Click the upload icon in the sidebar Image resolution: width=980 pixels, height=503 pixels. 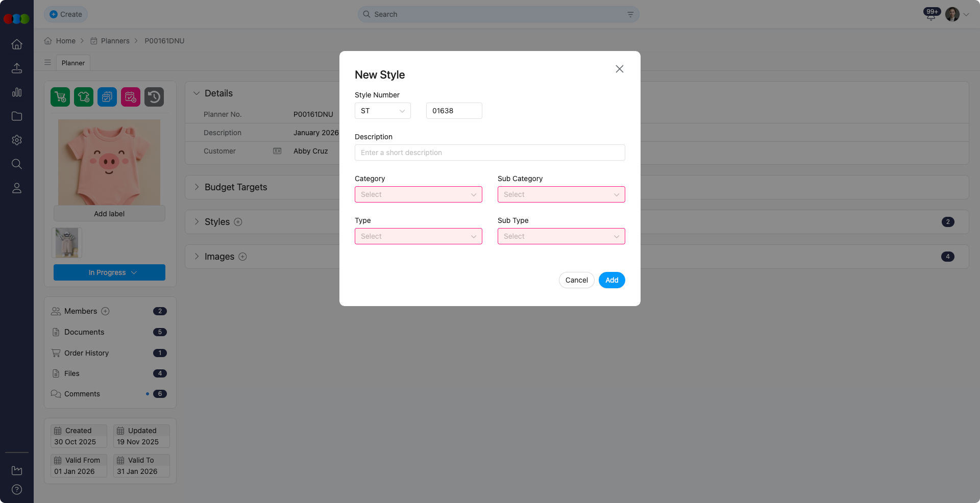pos(17,68)
